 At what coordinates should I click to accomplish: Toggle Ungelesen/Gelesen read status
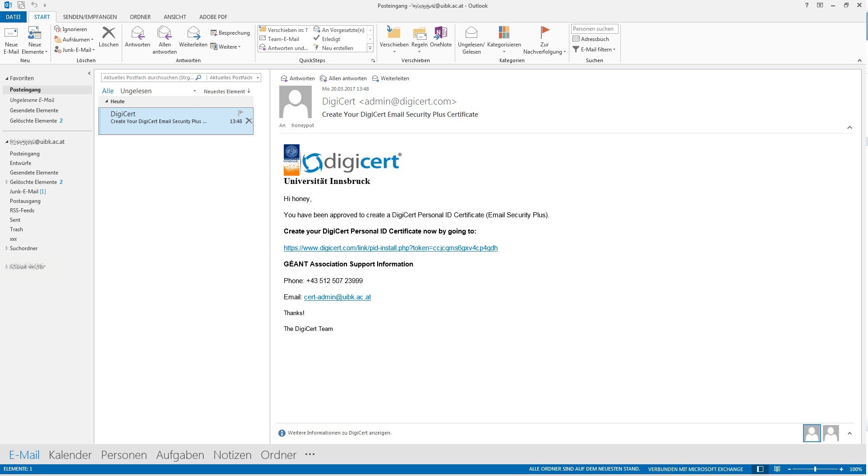[471, 34]
